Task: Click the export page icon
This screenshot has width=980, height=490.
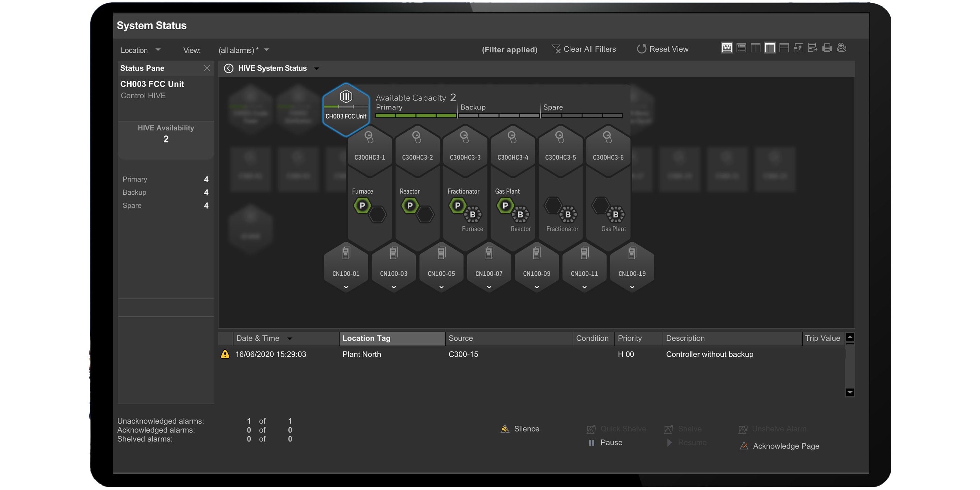Action: [813, 48]
